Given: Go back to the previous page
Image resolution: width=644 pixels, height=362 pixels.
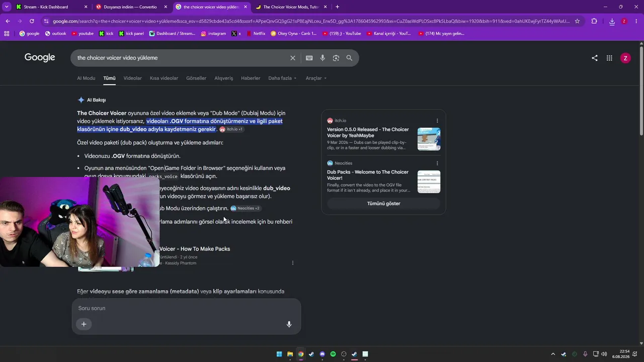Looking at the screenshot, I should coord(8,21).
